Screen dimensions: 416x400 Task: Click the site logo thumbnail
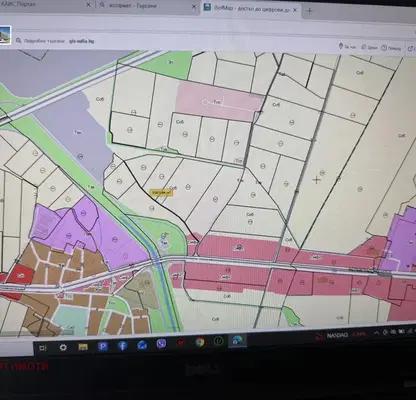point(5,35)
